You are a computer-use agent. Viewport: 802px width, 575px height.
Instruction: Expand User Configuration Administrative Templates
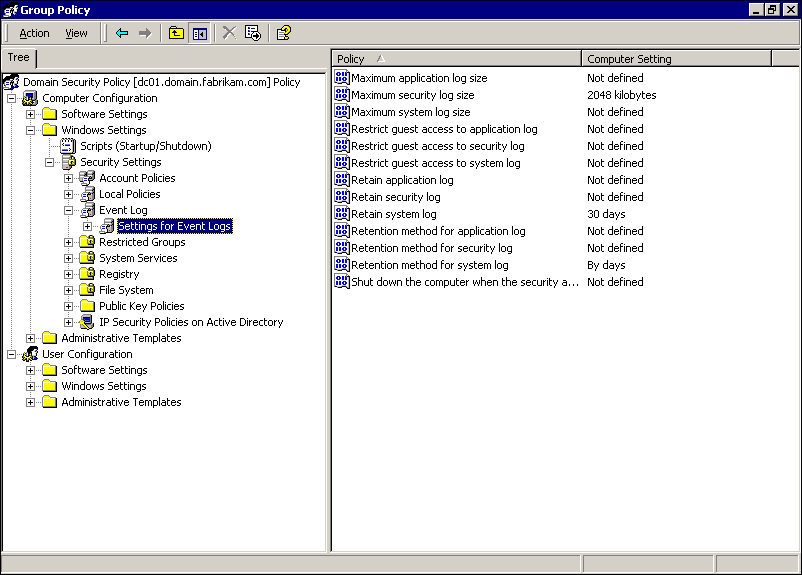point(31,402)
